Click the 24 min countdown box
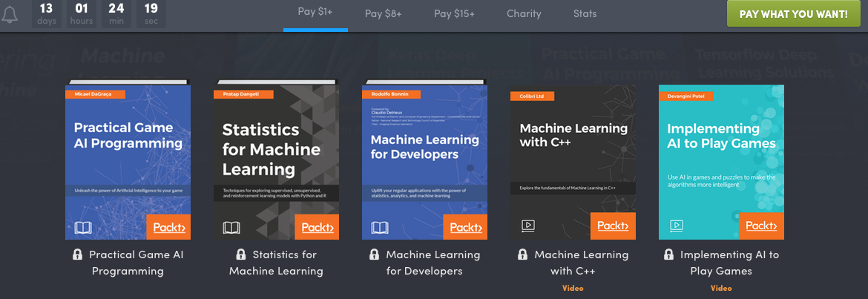Screen dimensions: 868x299 pyautogui.click(x=116, y=14)
